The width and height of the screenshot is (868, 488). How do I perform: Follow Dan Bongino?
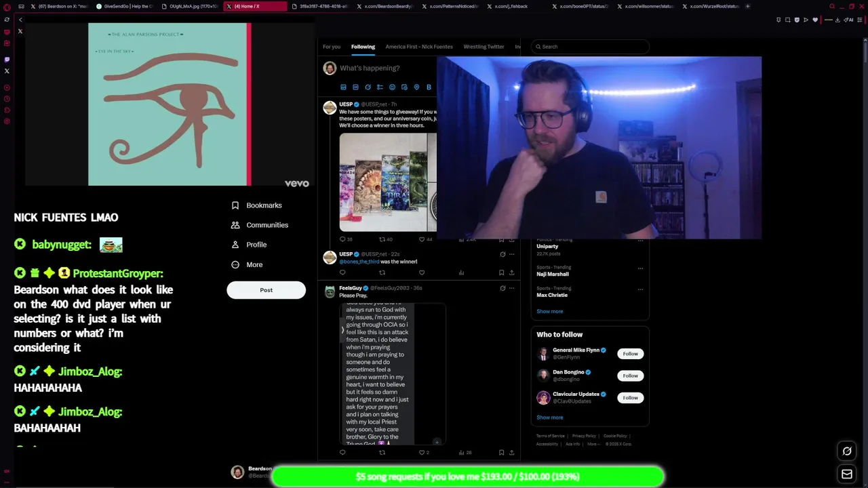click(630, 375)
